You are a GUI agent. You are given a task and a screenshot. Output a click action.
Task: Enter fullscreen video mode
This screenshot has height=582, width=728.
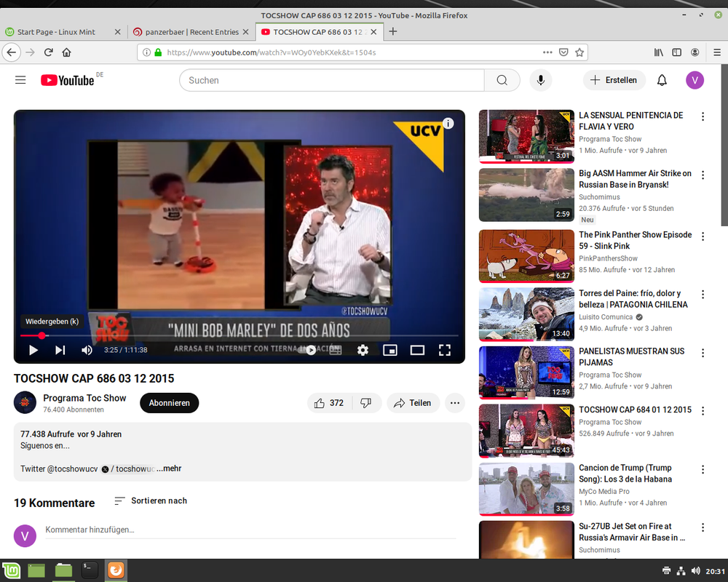coord(445,350)
